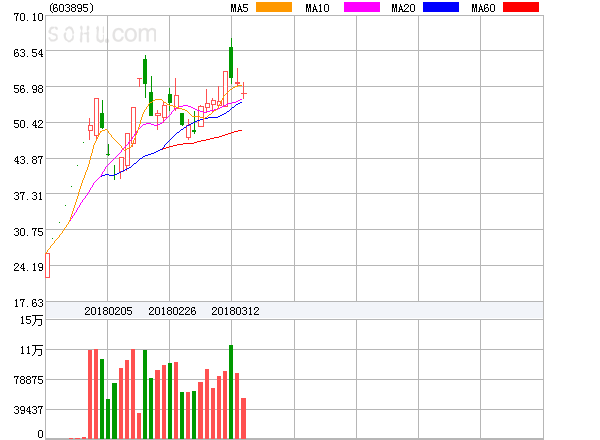Click the 17.63 price axis label
The height and width of the screenshot is (440, 600).
28,303
